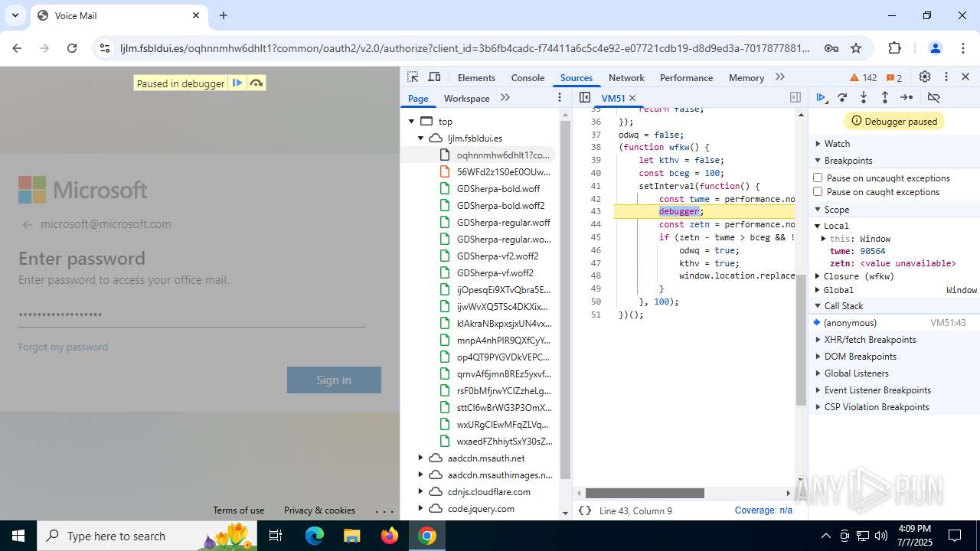Open Firefox from the taskbar
Image resolution: width=980 pixels, height=551 pixels.
click(x=390, y=536)
